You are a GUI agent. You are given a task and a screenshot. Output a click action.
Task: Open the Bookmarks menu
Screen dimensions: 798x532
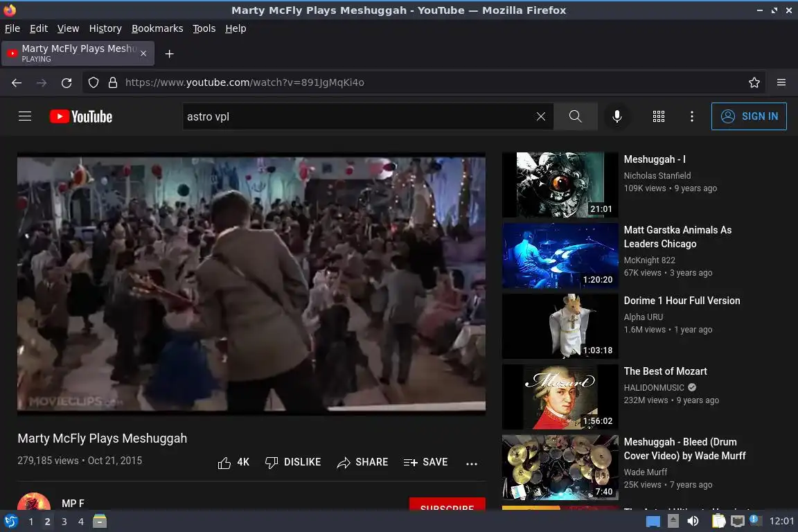pos(157,28)
